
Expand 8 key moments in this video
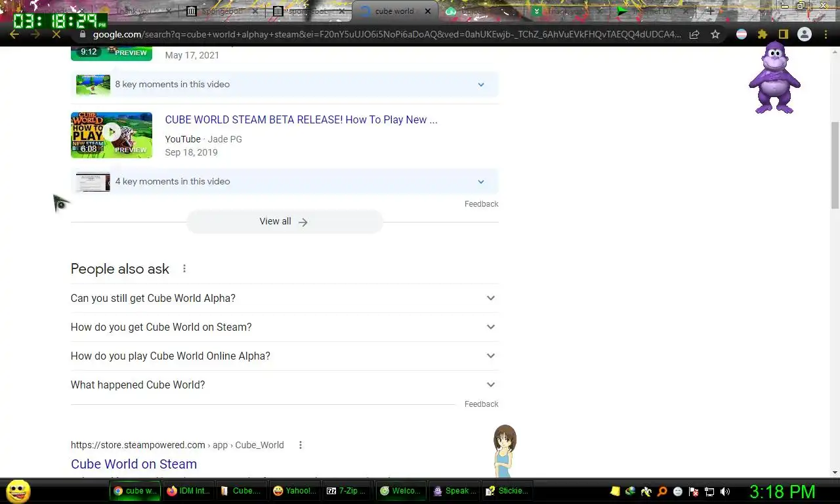pos(285,85)
